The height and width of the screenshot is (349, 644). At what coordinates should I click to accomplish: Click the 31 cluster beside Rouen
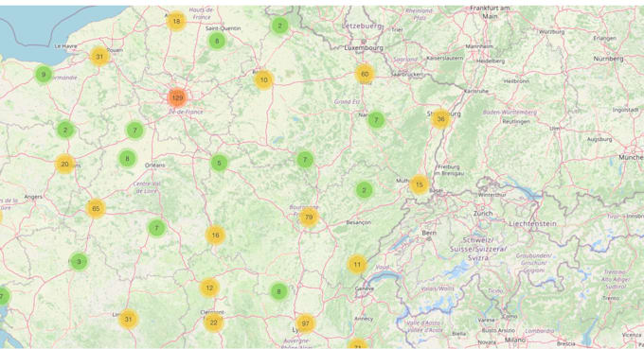[99, 57]
